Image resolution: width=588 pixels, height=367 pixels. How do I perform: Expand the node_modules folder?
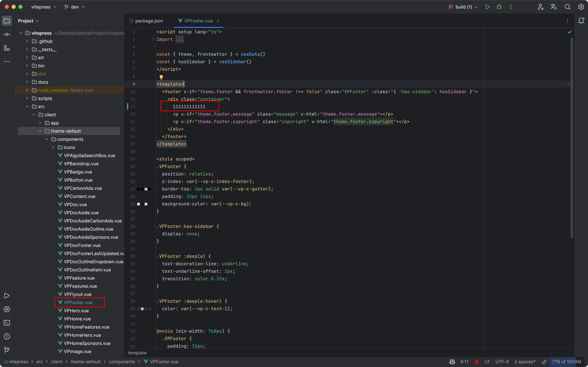(x=27, y=90)
